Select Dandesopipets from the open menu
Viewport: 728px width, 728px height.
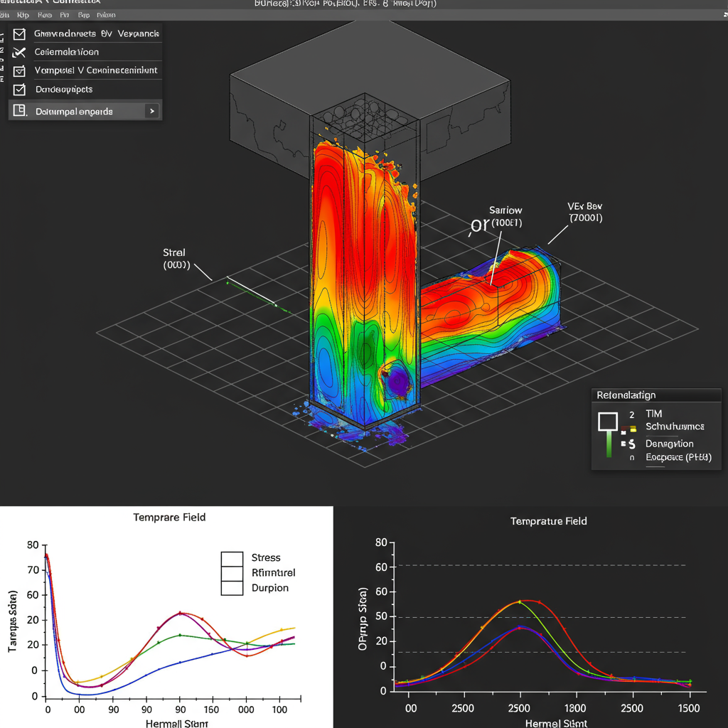[x=64, y=90]
